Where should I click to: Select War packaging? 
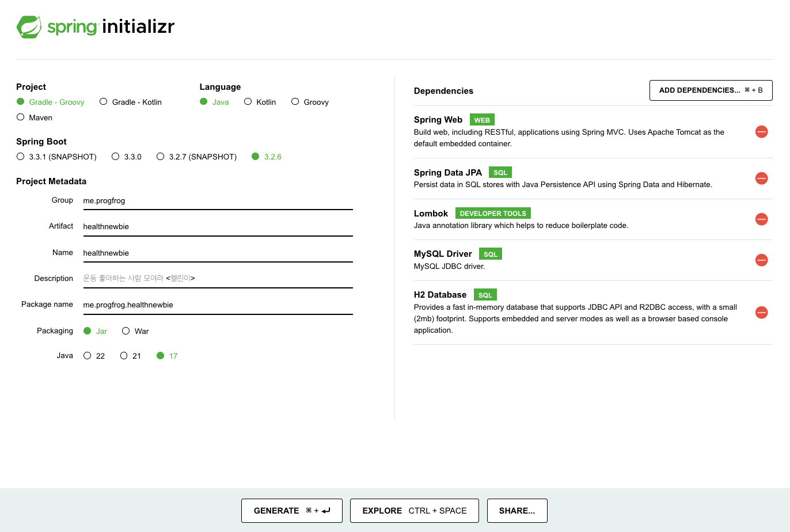point(136,331)
